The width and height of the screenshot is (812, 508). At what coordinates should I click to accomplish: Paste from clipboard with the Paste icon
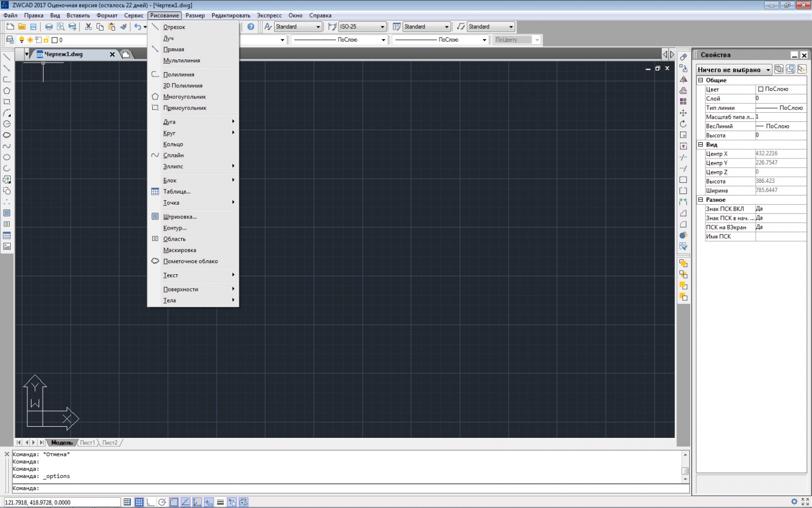coord(112,26)
